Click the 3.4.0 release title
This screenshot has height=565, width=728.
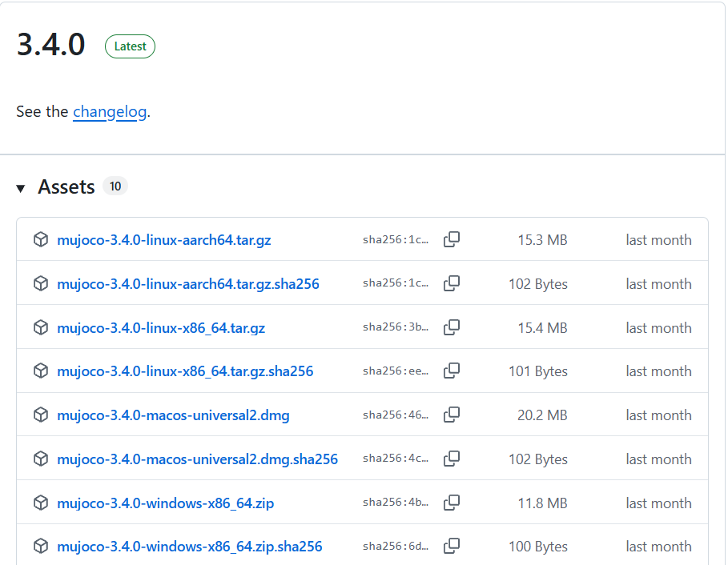coord(51,45)
